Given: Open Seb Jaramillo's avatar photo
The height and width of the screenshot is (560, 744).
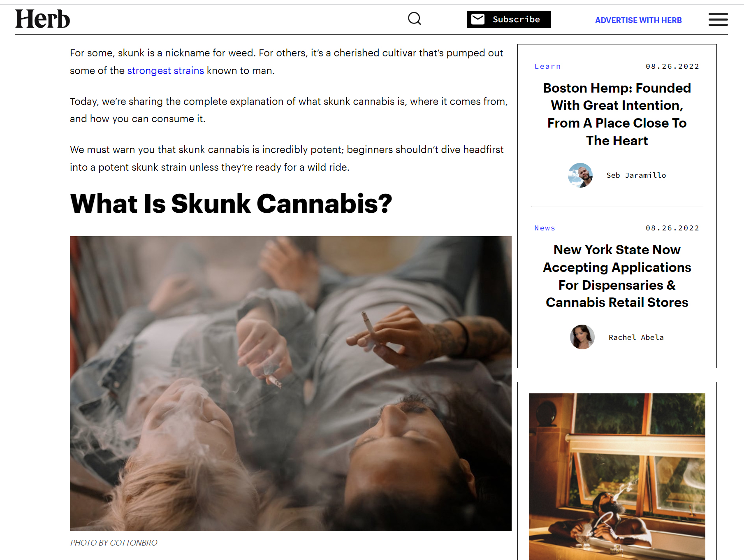Looking at the screenshot, I should (580, 175).
